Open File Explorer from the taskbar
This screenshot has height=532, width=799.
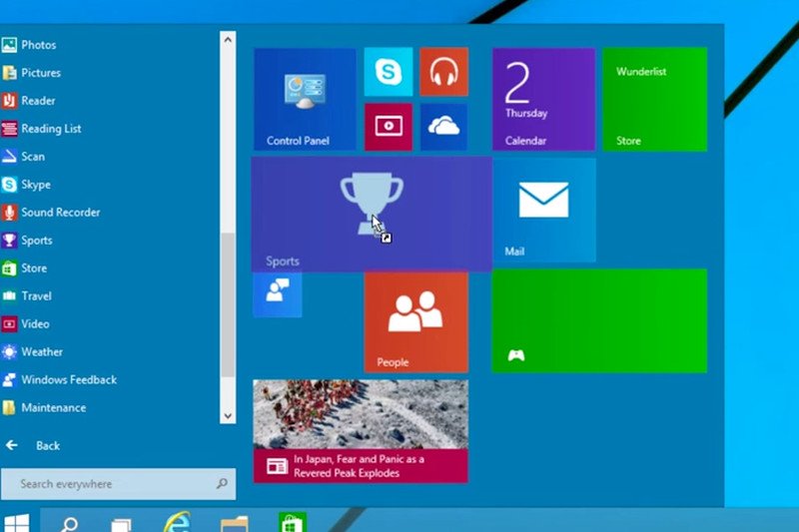pyautogui.click(x=235, y=524)
